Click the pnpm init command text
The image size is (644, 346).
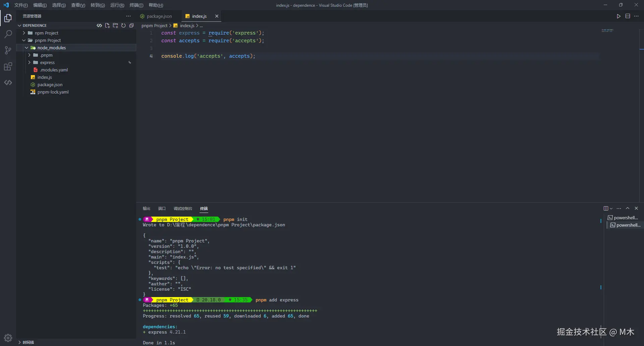click(235, 219)
